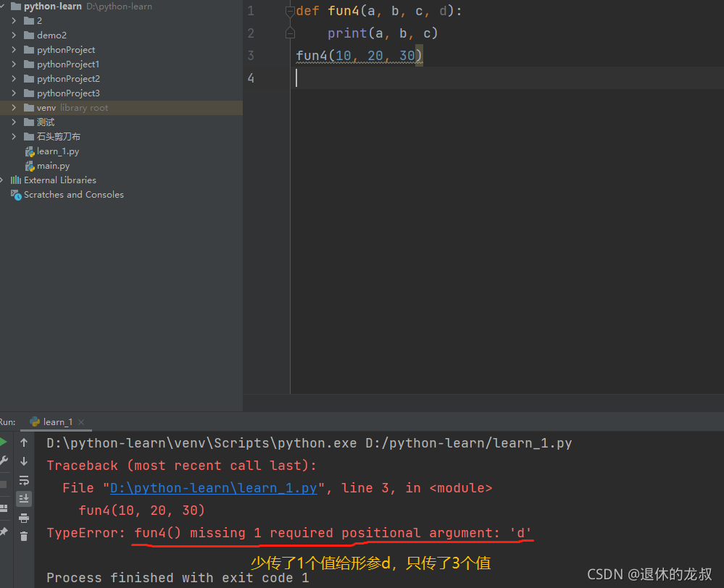Select the learn_1 tab in Run panel
The image size is (724, 588).
tap(58, 422)
